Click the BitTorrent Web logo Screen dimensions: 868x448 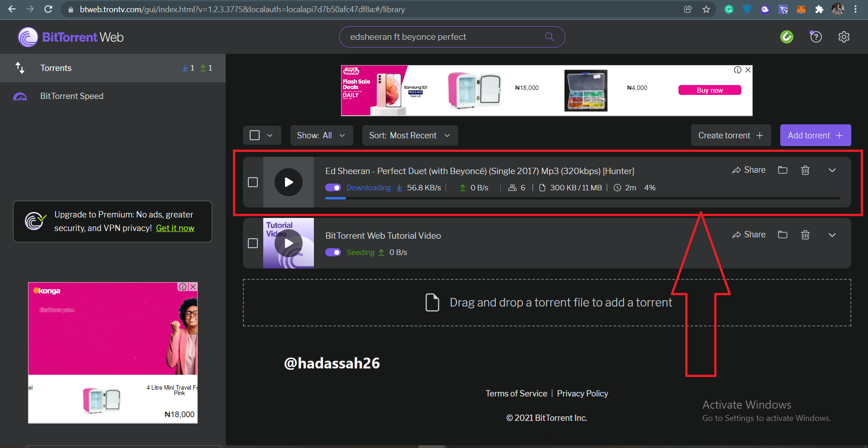click(71, 37)
